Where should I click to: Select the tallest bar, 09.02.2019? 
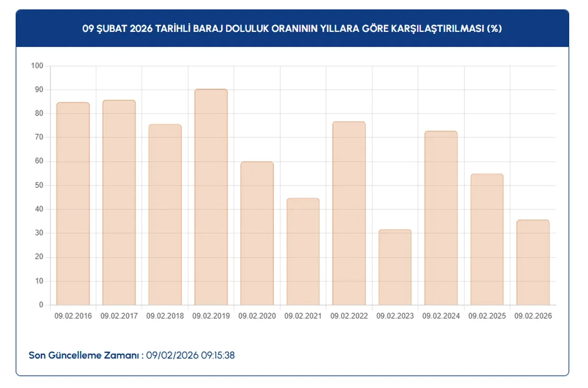(211, 197)
